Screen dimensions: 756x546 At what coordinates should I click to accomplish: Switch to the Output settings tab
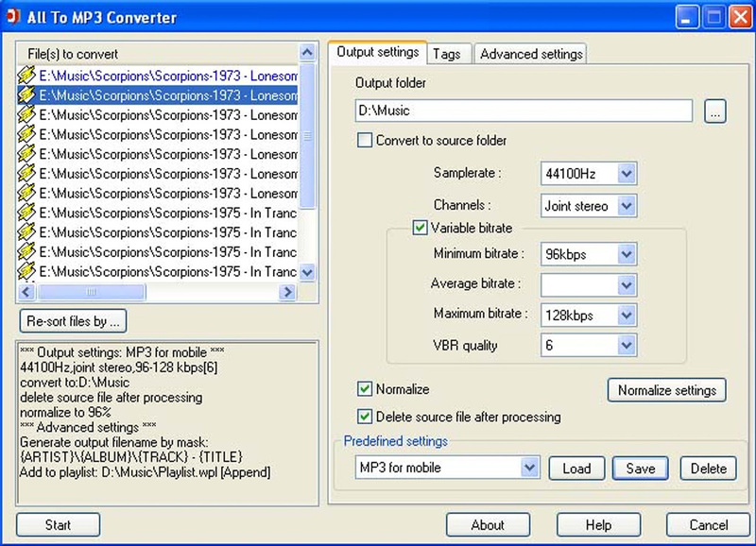[x=377, y=52]
